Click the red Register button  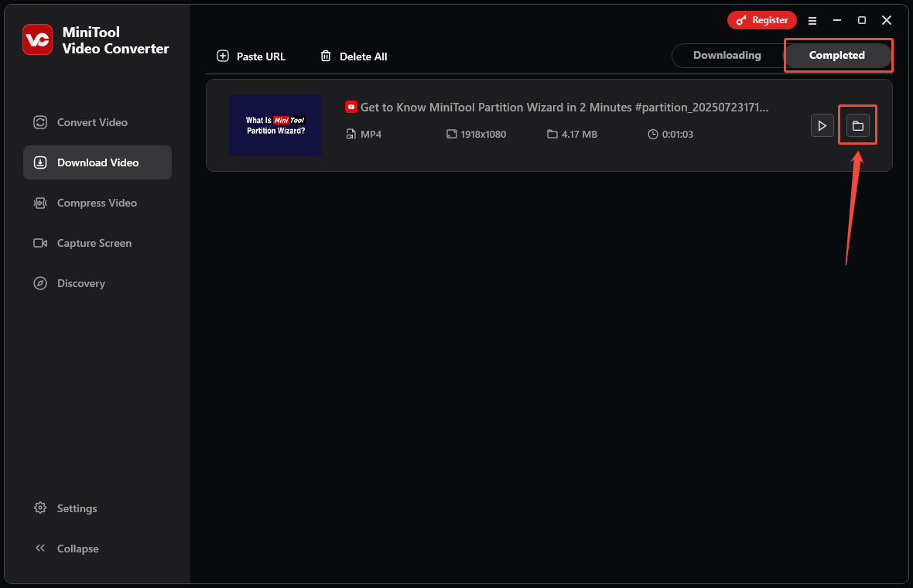point(761,20)
